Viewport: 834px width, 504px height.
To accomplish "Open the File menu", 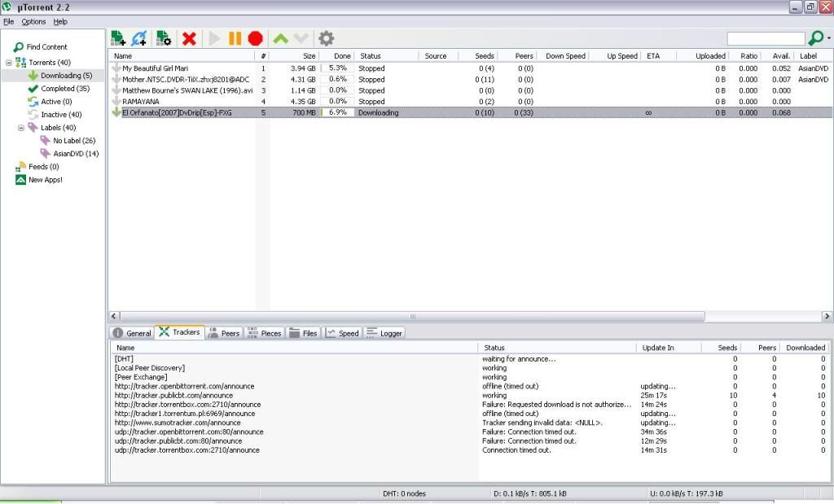I will point(8,22).
